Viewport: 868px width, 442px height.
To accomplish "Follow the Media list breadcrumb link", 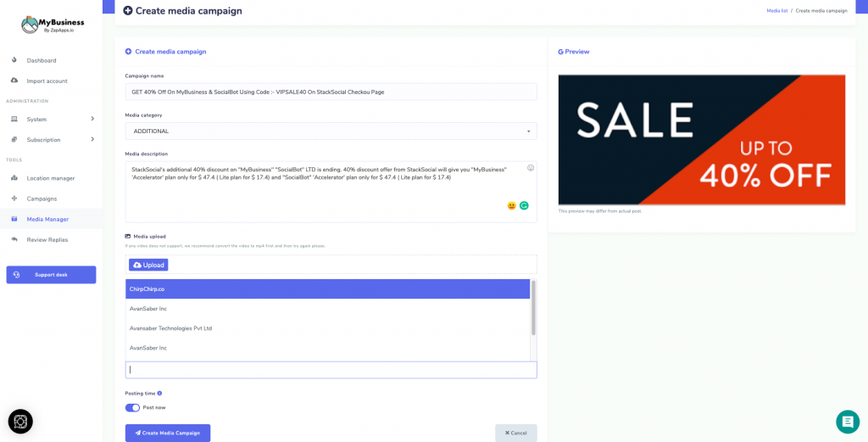I will [776, 10].
